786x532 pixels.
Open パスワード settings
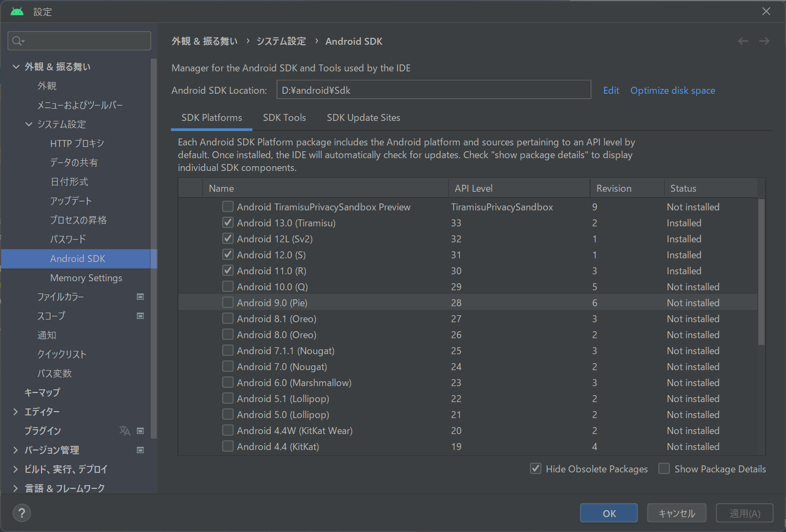[68, 239]
